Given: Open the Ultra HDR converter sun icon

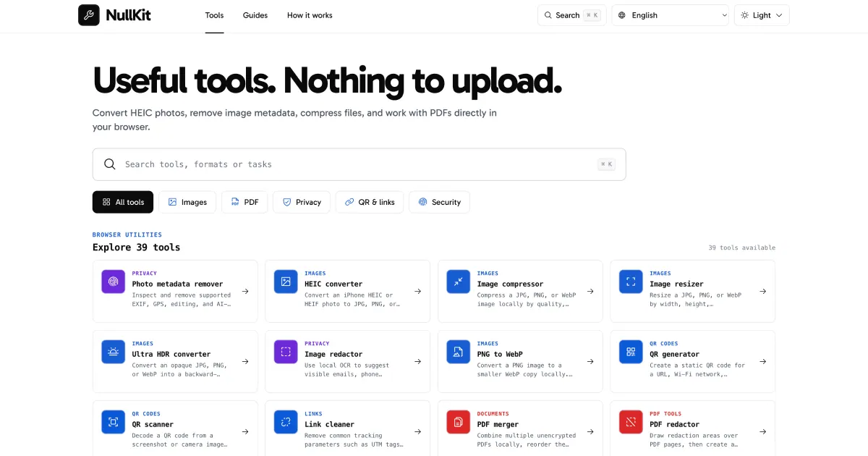Looking at the screenshot, I should (x=114, y=352).
